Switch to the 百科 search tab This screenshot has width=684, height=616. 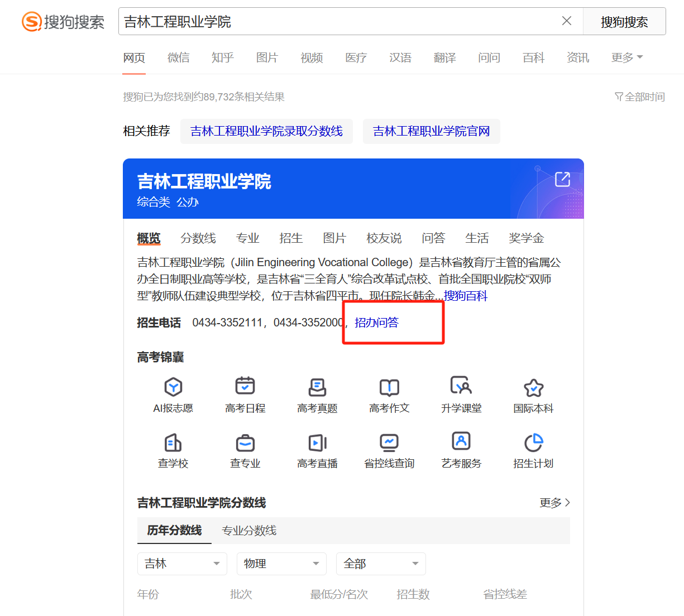(x=533, y=57)
